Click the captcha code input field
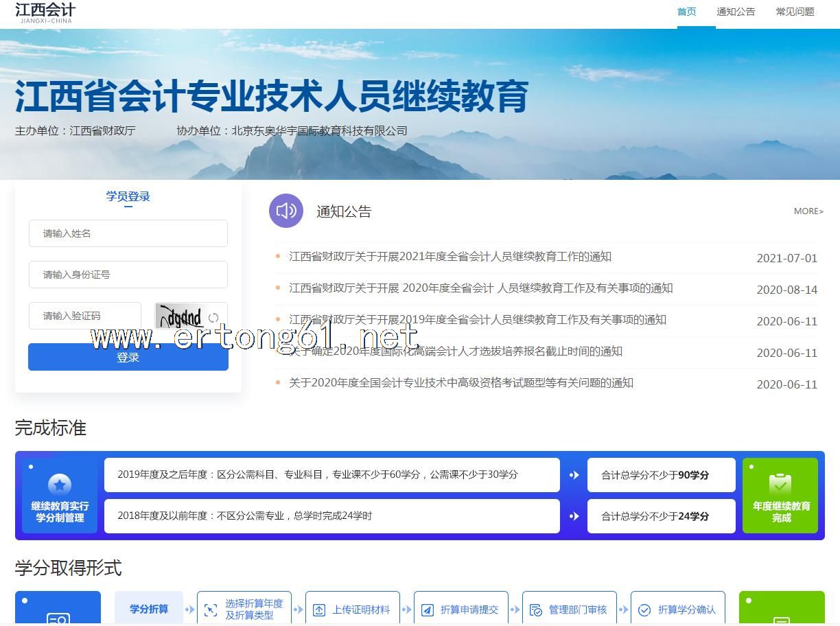The width and height of the screenshot is (840, 626). pos(85,316)
